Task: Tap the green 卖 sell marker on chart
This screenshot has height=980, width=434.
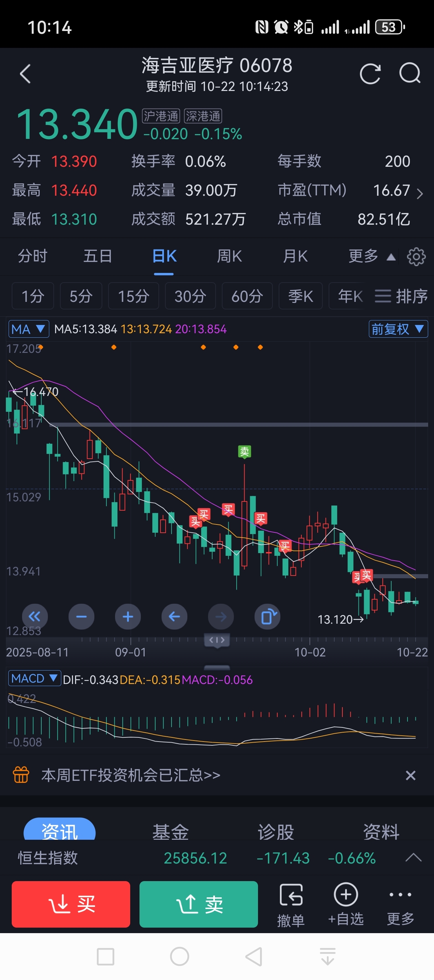Action: tap(244, 452)
